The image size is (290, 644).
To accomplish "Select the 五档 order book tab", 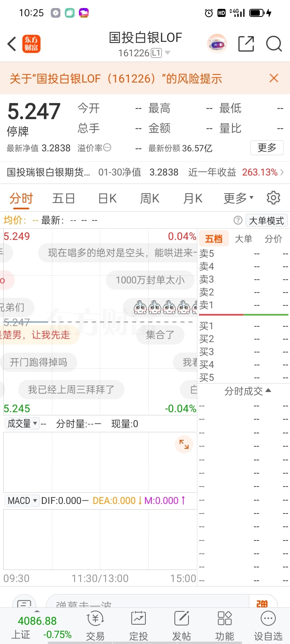I will click(213, 239).
